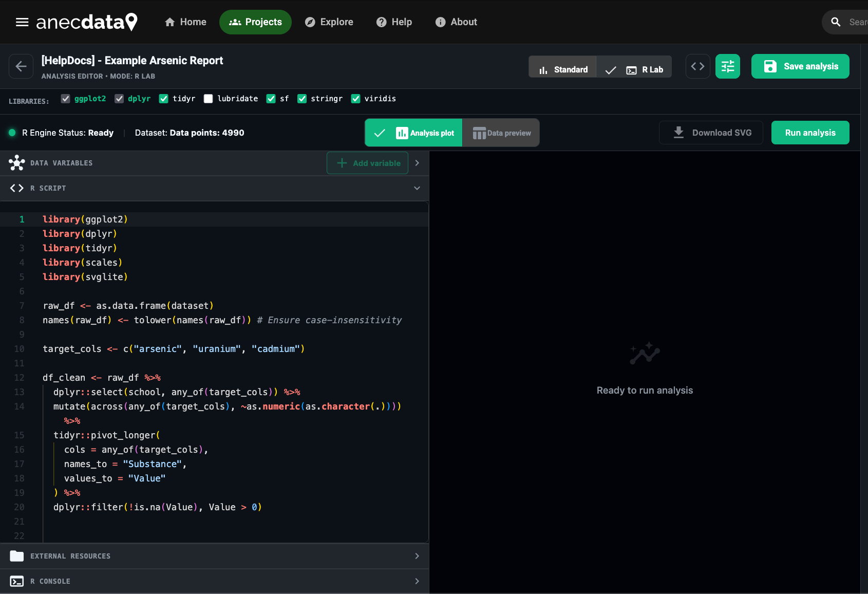The width and height of the screenshot is (868, 594).
Task: Click the anecdata logo
Action: coord(86,22)
